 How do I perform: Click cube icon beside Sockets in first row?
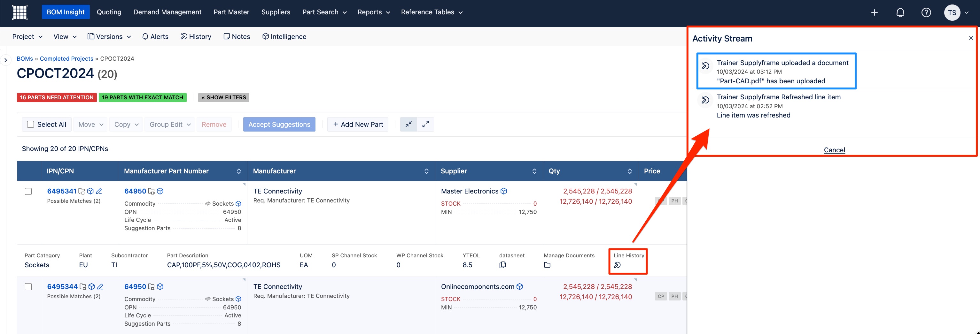pyautogui.click(x=238, y=204)
